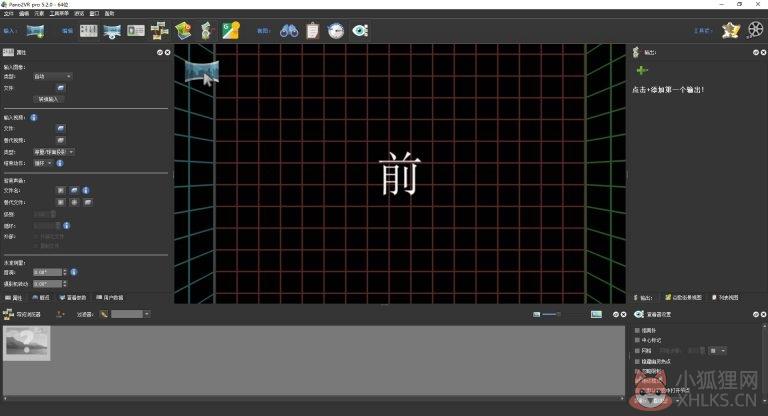This screenshot has width=768, height=416.
Task: Show info for horizon pitch field
Action: pos(74,272)
